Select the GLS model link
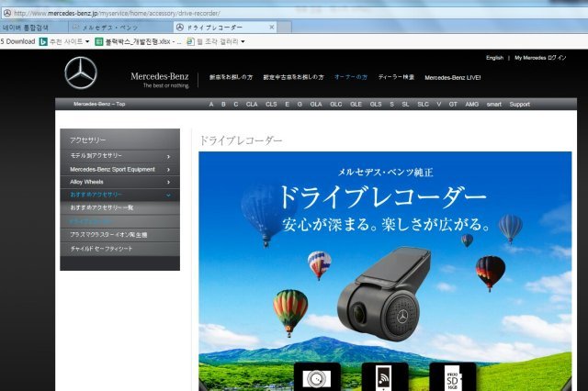Image resolution: width=588 pixels, height=391 pixels. coord(376,104)
